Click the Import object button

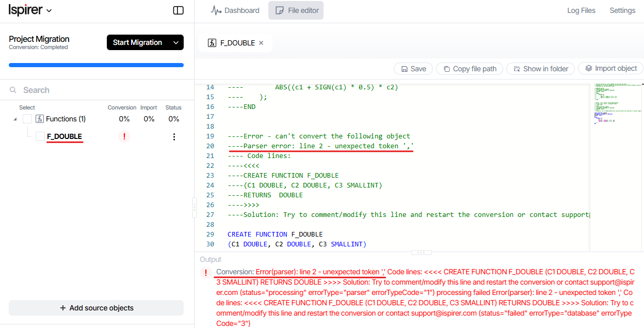point(610,68)
